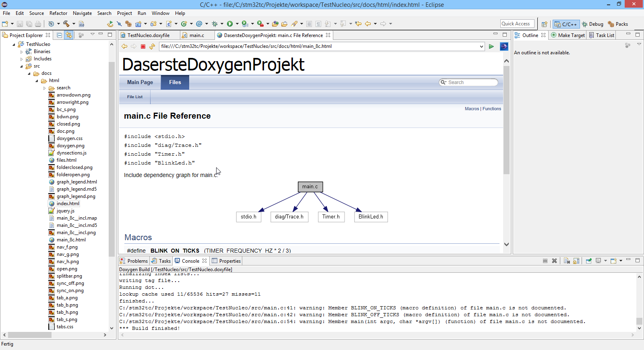
Task: Expand the Includes node
Action: coord(21,59)
